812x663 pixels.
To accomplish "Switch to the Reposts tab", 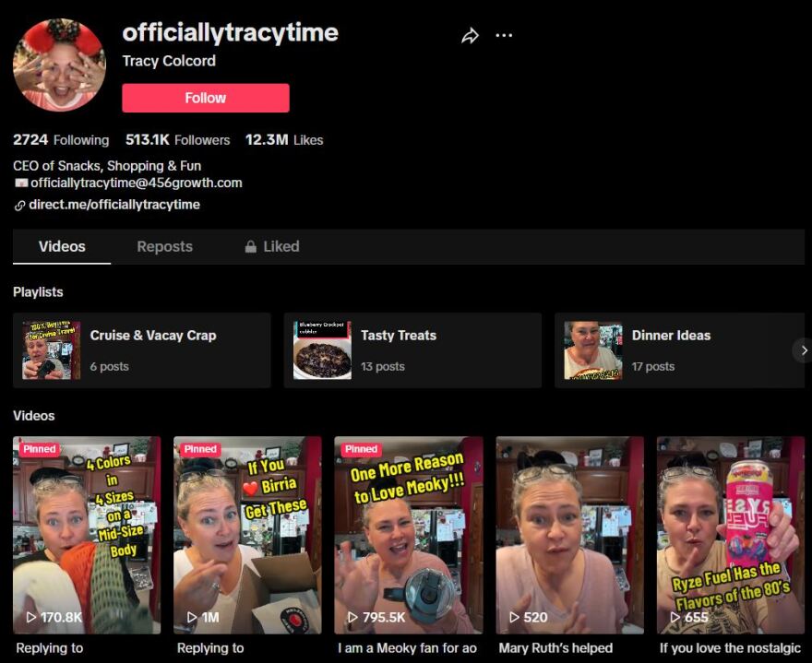I will [x=164, y=246].
